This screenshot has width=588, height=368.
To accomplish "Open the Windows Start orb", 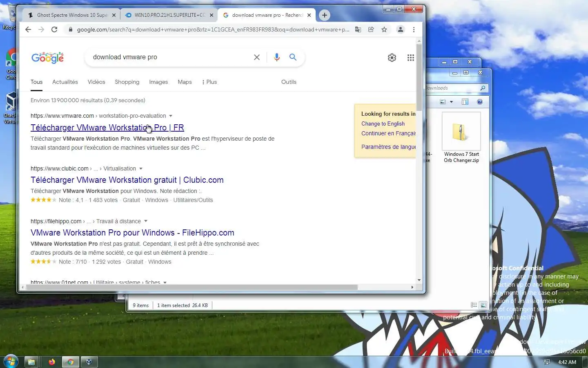I will (11, 362).
